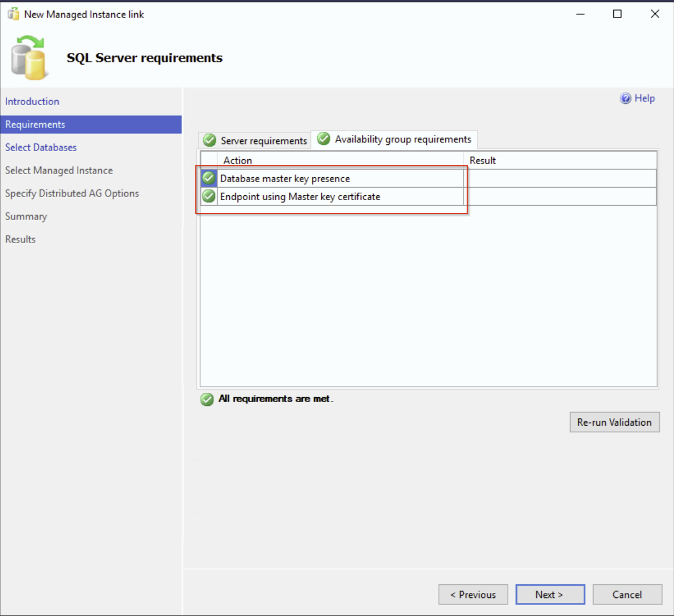The width and height of the screenshot is (674, 616).
Task: Click the All requirements are met status text
Action: coord(276,399)
